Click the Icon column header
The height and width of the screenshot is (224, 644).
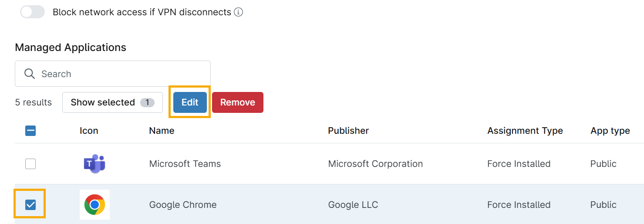(x=89, y=131)
